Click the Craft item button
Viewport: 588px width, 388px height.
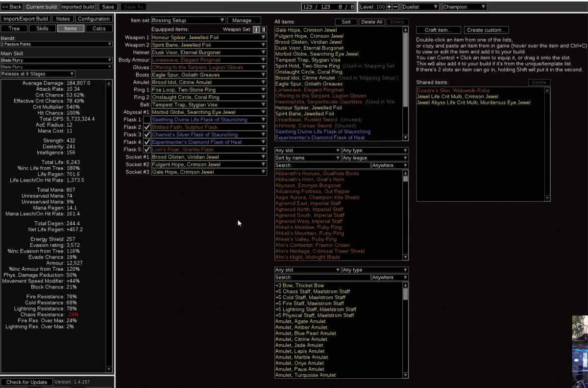pos(438,29)
